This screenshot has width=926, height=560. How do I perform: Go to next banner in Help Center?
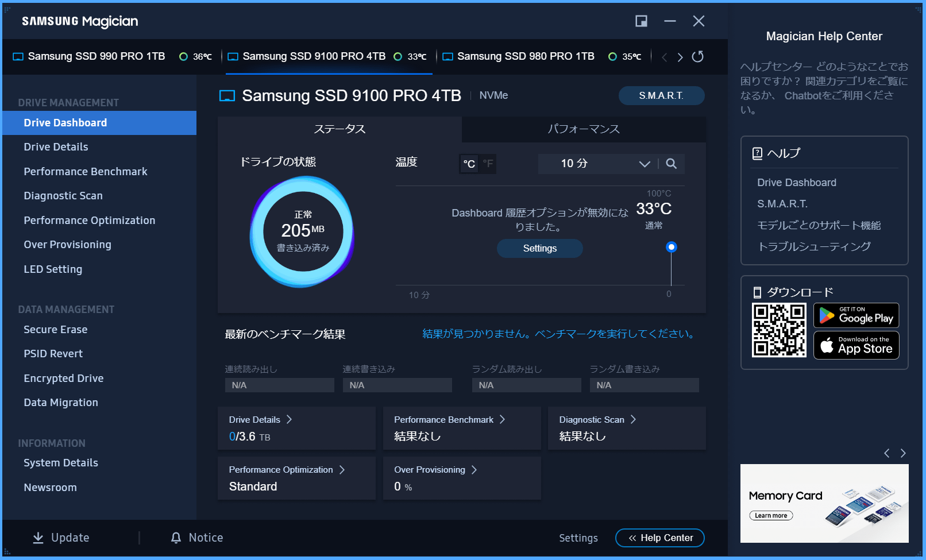pos(903,453)
